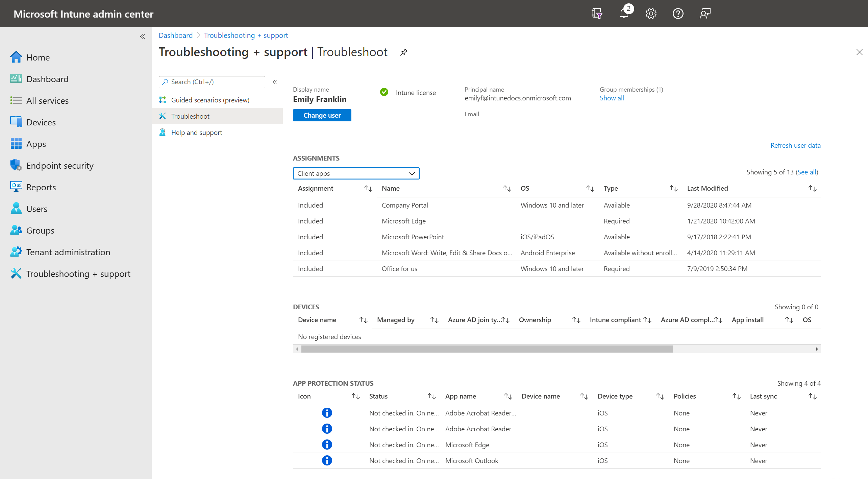Sort assignments by Type column

tap(674, 189)
